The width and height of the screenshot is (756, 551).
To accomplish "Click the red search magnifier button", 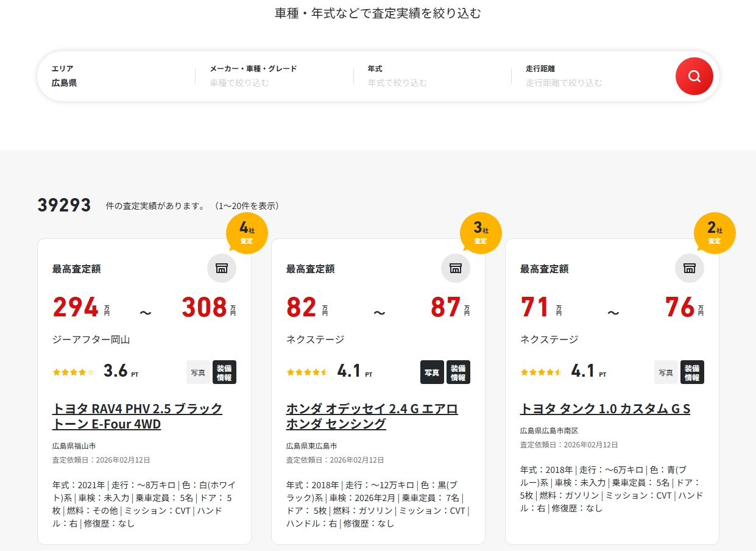I will click(694, 76).
